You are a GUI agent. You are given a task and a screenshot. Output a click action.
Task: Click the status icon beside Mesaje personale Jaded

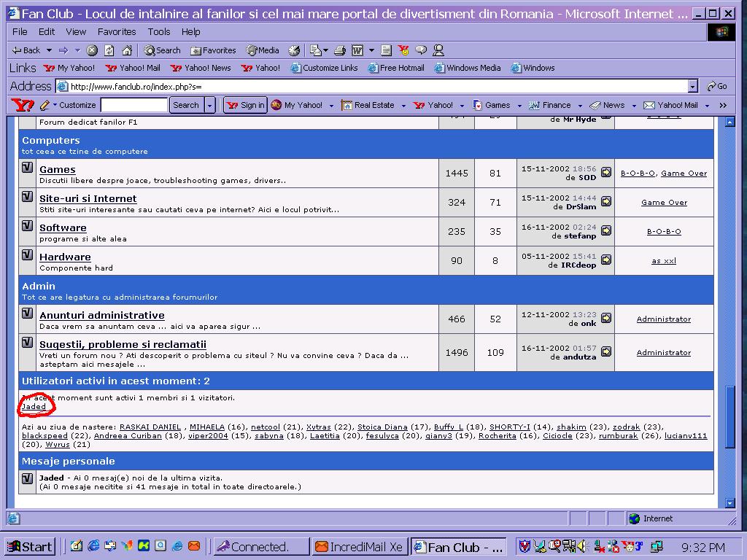coord(28,478)
